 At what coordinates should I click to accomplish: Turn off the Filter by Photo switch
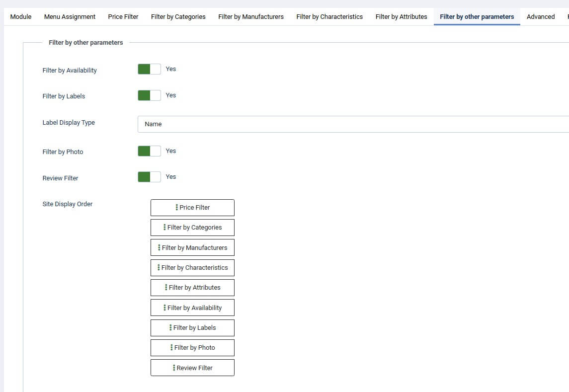point(149,151)
